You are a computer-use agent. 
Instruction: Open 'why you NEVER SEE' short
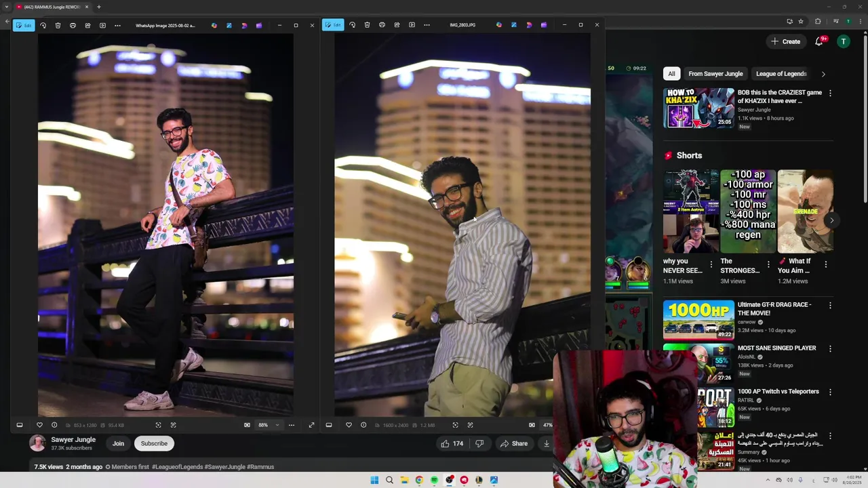pyautogui.click(x=691, y=211)
